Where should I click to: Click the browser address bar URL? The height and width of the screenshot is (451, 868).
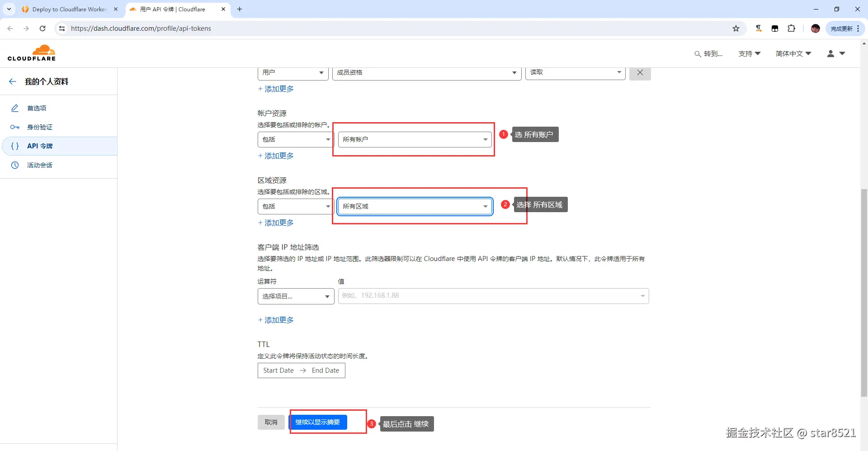(x=141, y=28)
